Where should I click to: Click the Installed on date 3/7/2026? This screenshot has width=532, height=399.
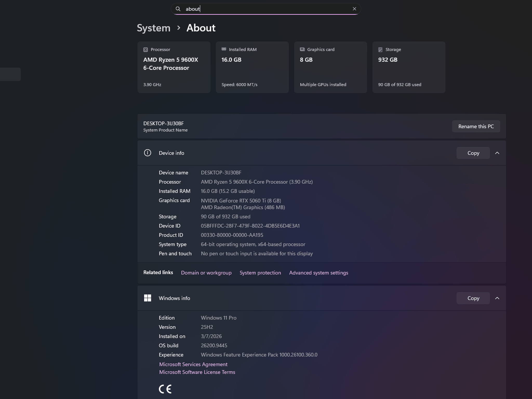(211, 336)
